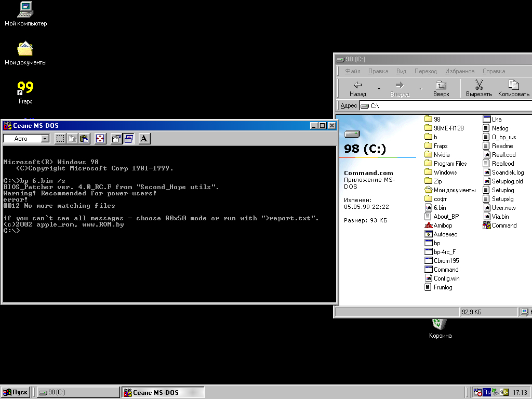Select the Via.bin file
This screenshot has height=399, width=532.
tap(496, 217)
